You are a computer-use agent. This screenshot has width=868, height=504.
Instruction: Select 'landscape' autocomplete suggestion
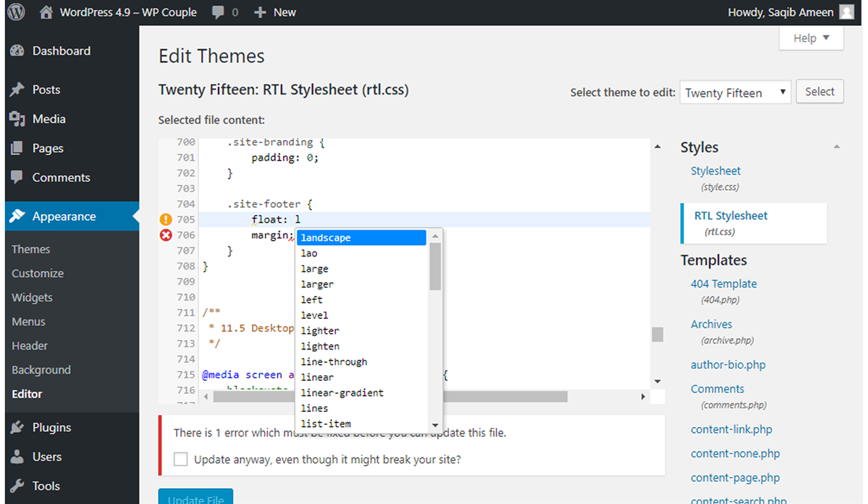pyautogui.click(x=361, y=238)
